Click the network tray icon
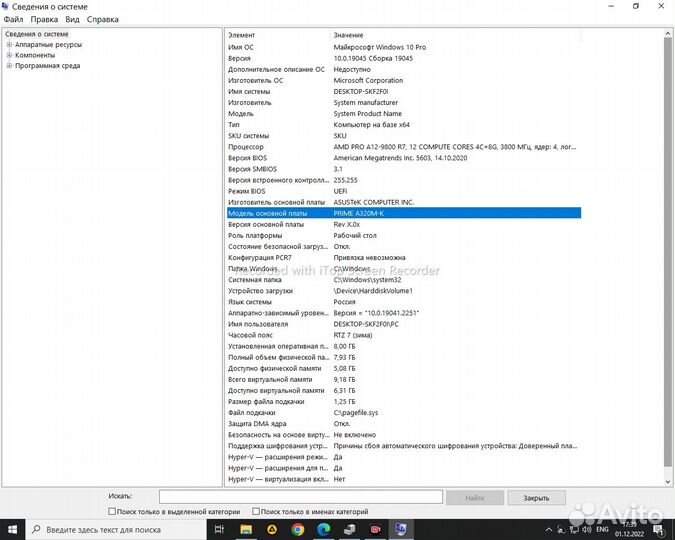The width and height of the screenshot is (675, 540). [574, 529]
